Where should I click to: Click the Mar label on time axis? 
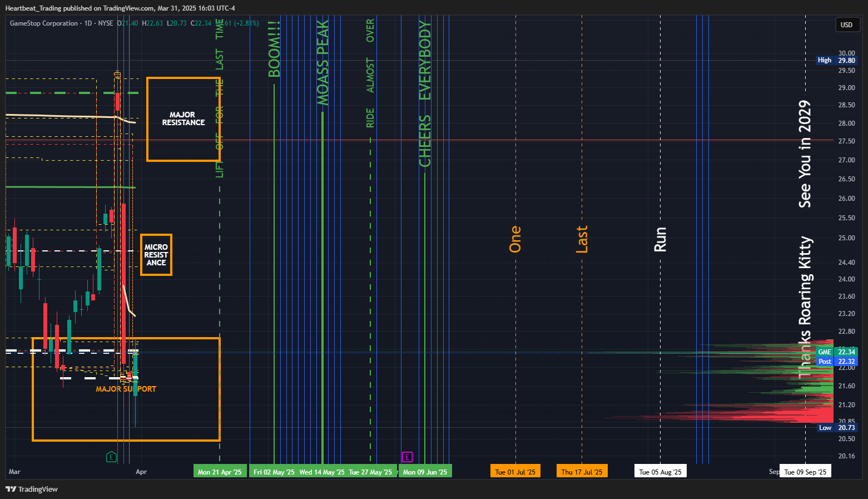[14, 472]
